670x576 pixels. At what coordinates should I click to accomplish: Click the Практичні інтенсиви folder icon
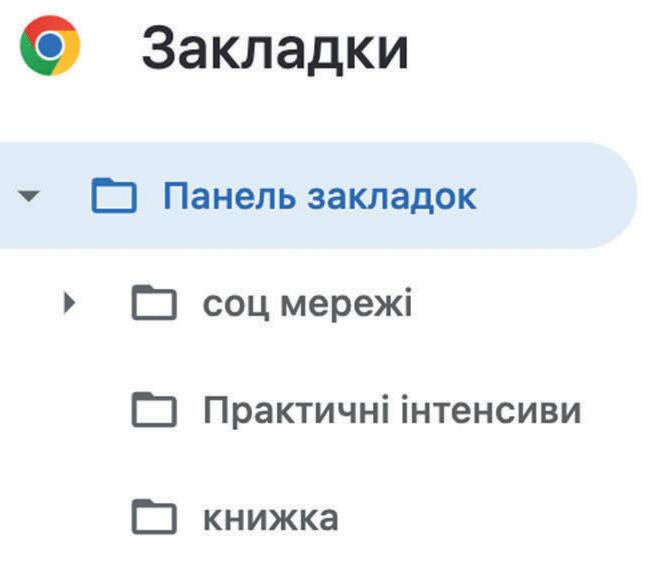[153, 410]
